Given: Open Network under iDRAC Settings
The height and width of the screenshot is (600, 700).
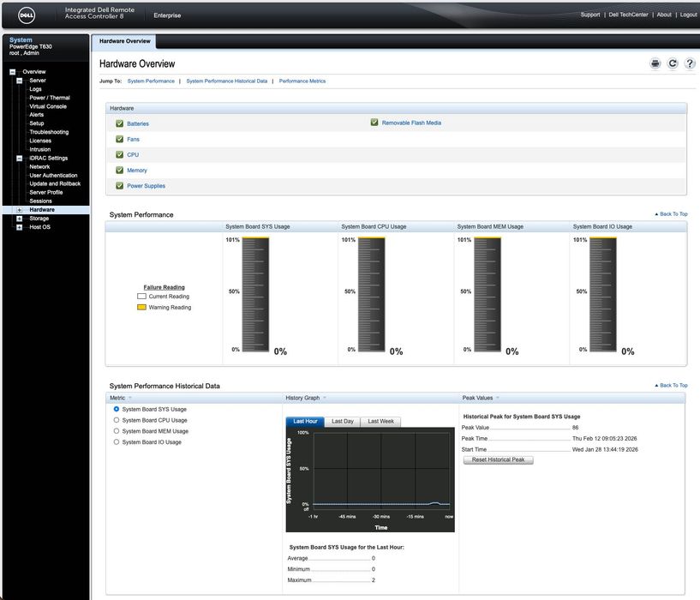Looking at the screenshot, I should [x=39, y=166].
